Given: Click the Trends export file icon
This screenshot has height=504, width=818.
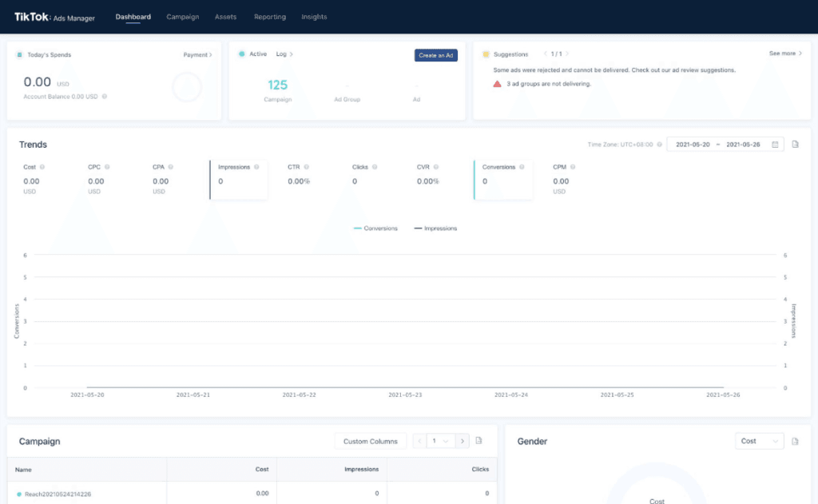Looking at the screenshot, I should tap(796, 145).
